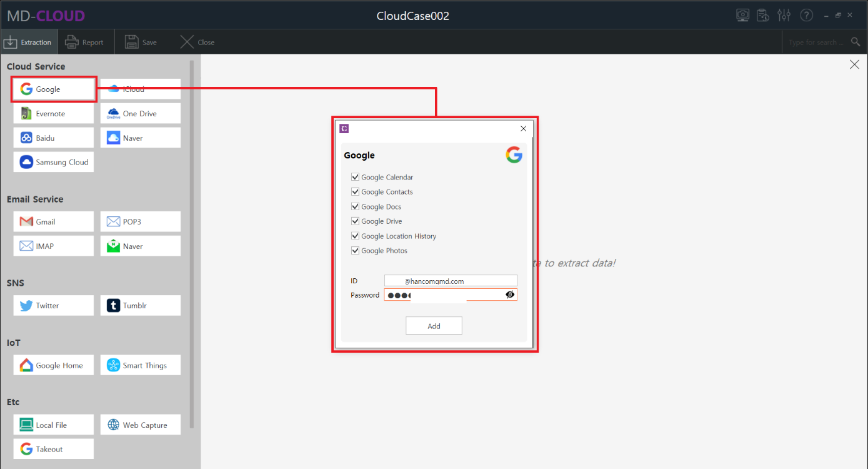Choose Smart Things under IoT
The width and height of the screenshot is (868, 469).
pos(141,365)
